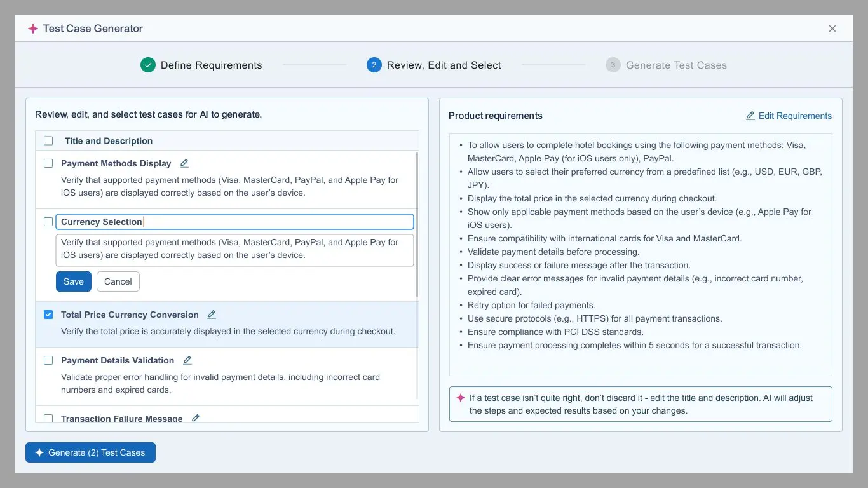Click the Edit Requirements link
The height and width of the screenshot is (488, 868).
tap(789, 116)
